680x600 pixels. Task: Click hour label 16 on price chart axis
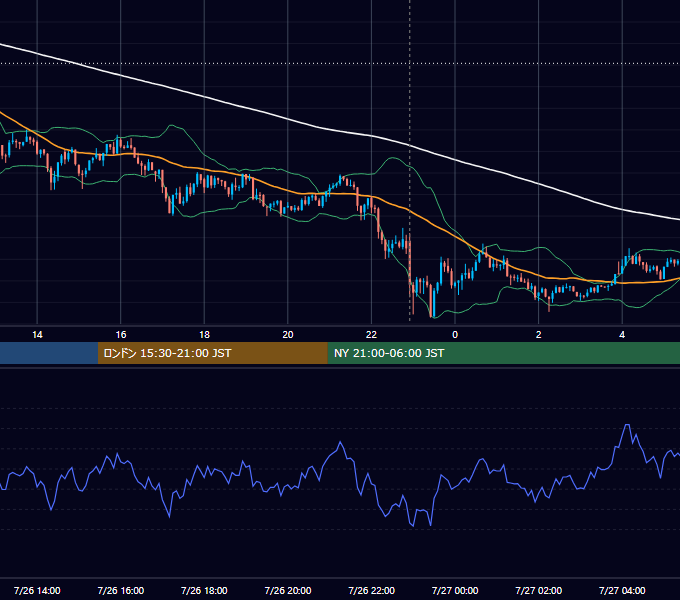click(121, 335)
